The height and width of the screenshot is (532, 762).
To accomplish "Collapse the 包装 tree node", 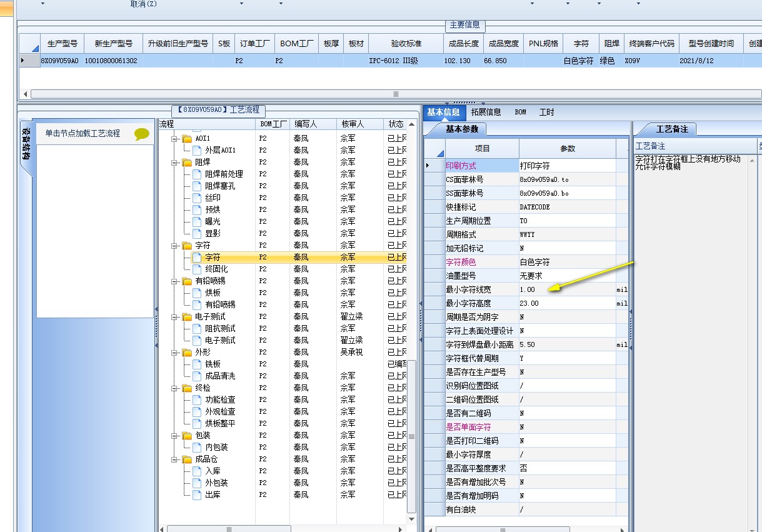I will (x=174, y=435).
